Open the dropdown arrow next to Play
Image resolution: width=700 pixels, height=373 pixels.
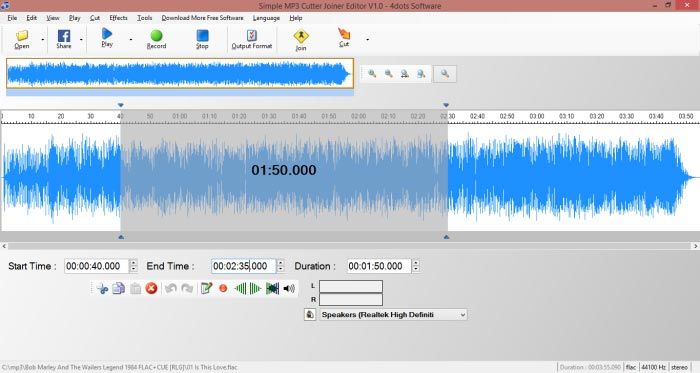pos(131,39)
